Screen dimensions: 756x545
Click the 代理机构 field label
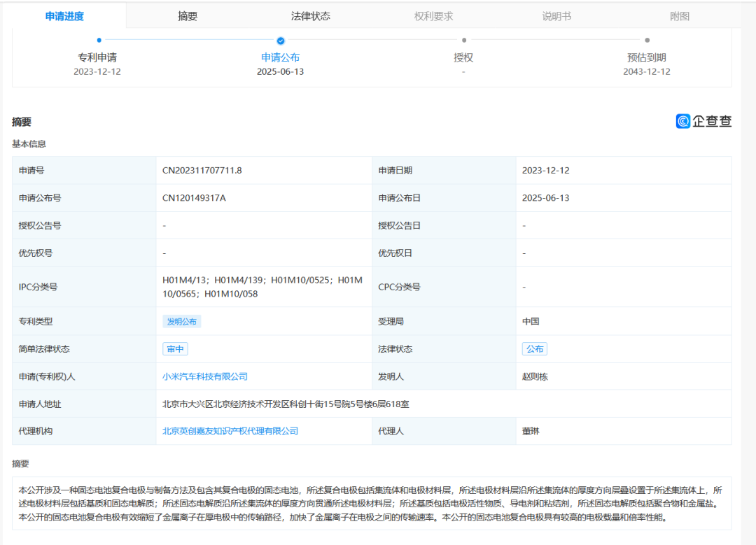pos(35,431)
